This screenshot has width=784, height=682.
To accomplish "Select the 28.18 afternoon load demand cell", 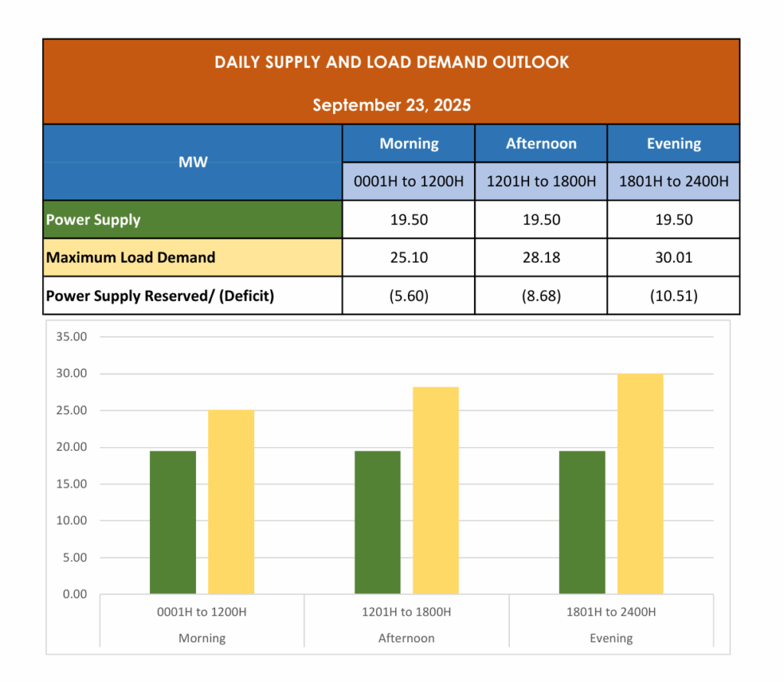I will point(541,258).
